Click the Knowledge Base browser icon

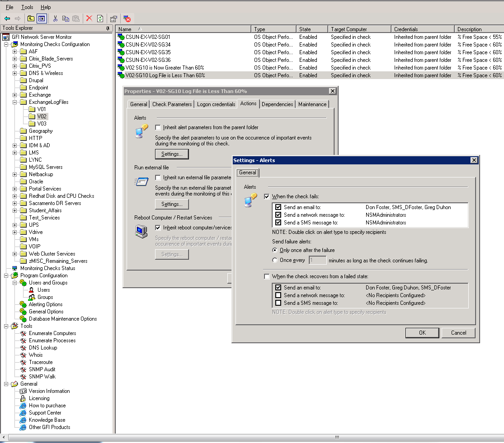[x=23, y=420]
